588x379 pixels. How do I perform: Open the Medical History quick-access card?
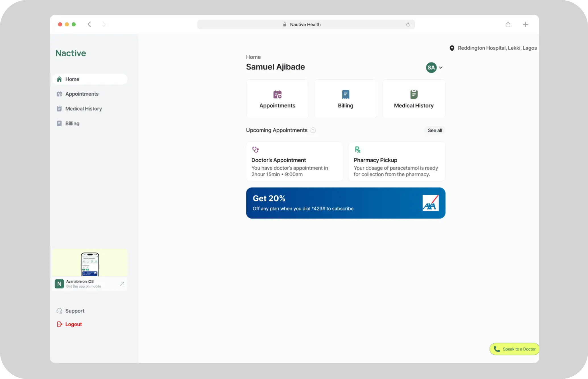[x=414, y=99]
